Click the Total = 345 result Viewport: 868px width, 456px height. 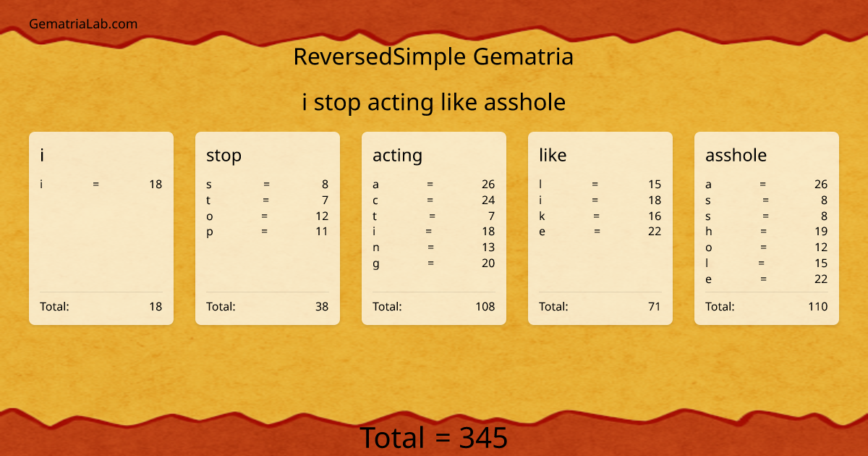[x=434, y=437]
